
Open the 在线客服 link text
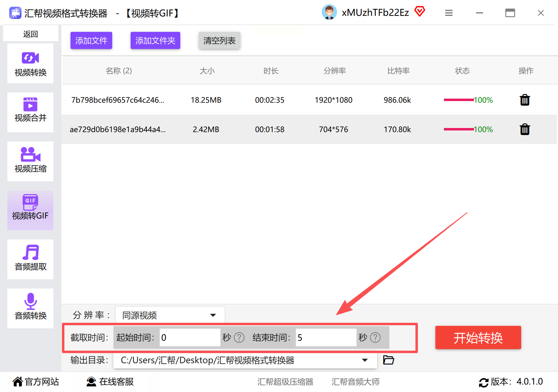pyautogui.click(x=117, y=382)
